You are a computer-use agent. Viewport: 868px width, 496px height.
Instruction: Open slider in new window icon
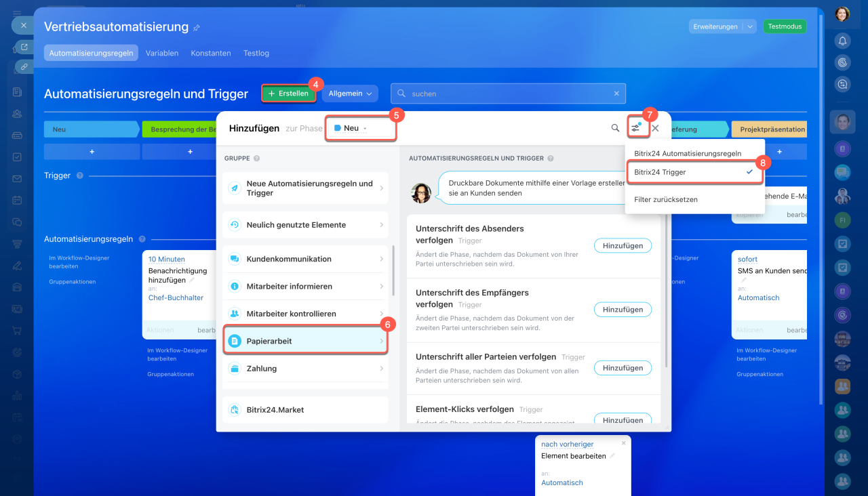[24, 47]
